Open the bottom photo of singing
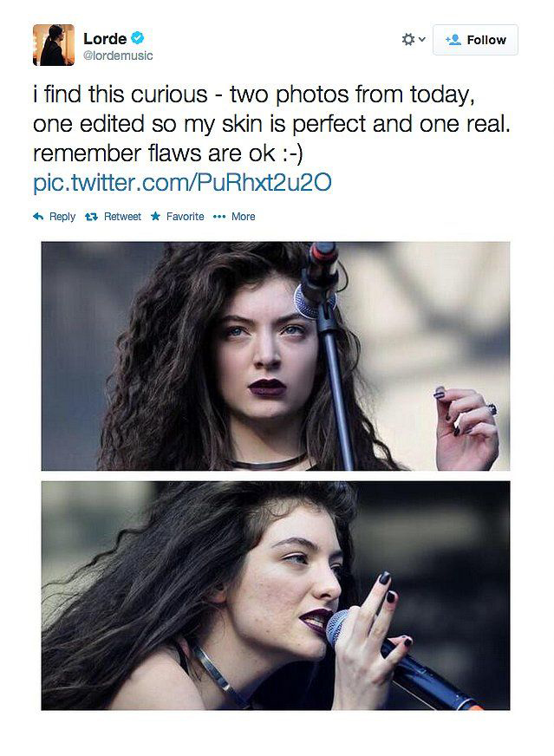The width and height of the screenshot is (554, 756). (276, 596)
